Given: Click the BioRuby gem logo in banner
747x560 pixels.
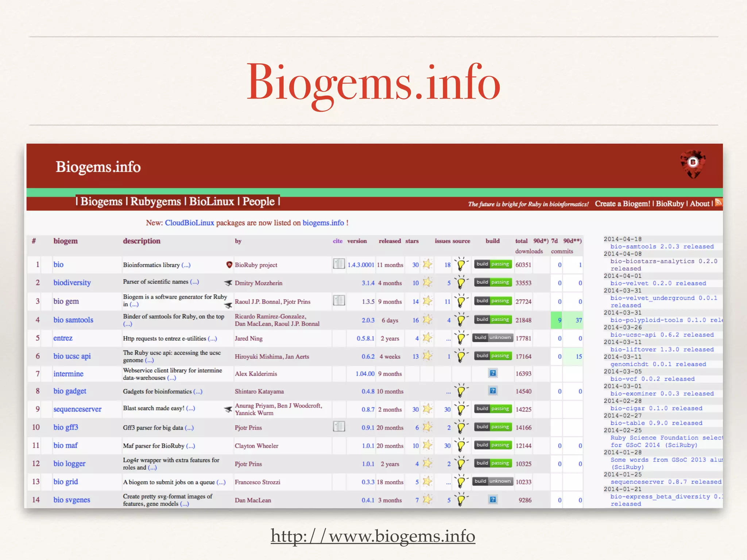Looking at the screenshot, I should click(x=693, y=164).
